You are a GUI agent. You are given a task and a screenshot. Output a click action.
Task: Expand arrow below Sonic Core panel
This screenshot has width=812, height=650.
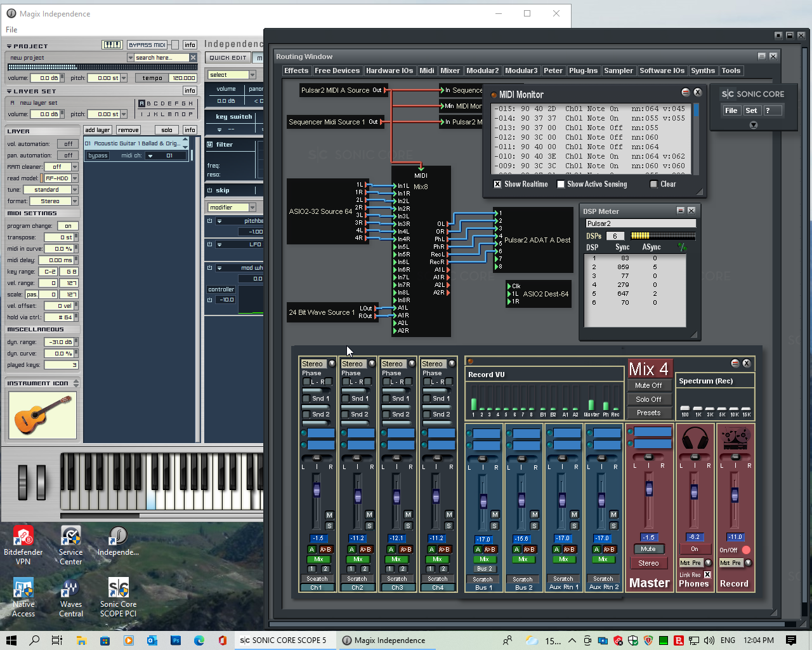[754, 125]
